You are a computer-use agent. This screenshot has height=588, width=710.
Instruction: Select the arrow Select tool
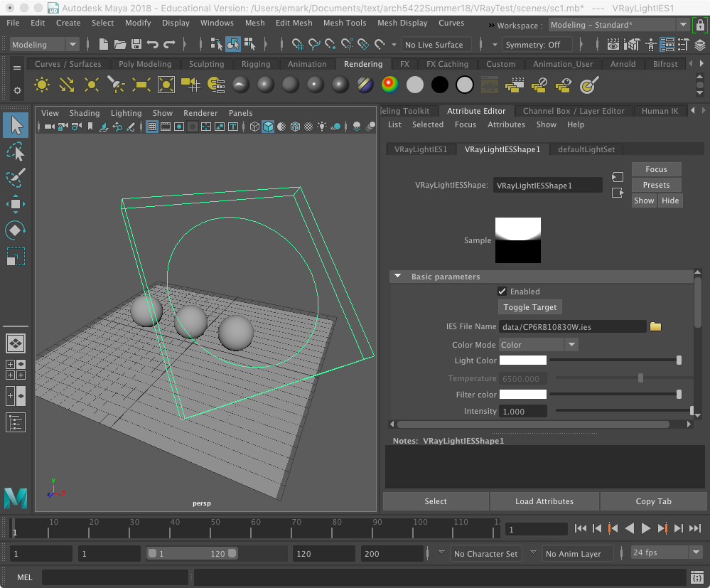[16, 125]
